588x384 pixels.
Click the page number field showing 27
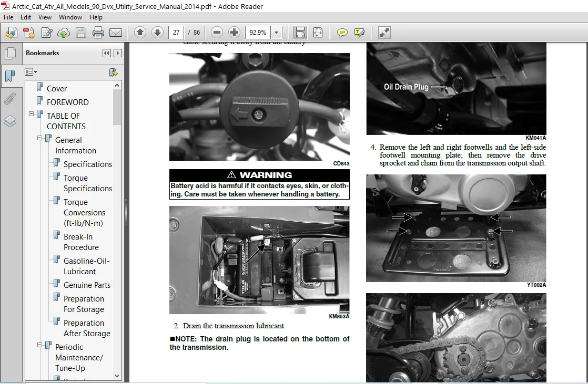[x=176, y=33]
